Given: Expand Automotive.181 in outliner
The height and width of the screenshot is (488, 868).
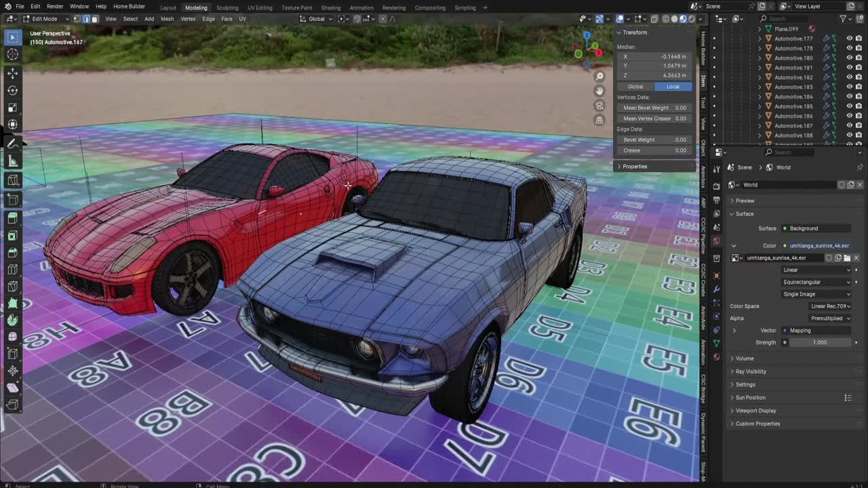Looking at the screenshot, I should (x=759, y=68).
